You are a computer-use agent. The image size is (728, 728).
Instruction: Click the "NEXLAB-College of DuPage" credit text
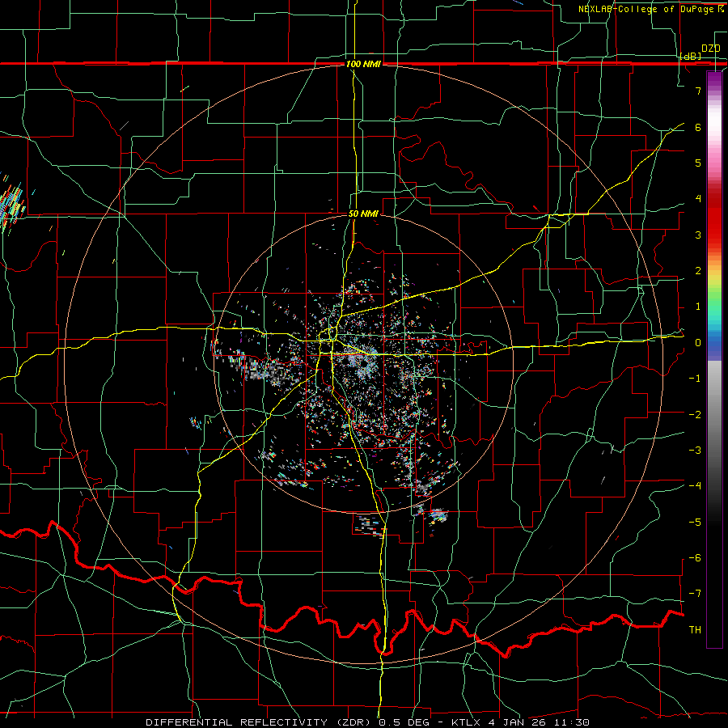(647, 9)
